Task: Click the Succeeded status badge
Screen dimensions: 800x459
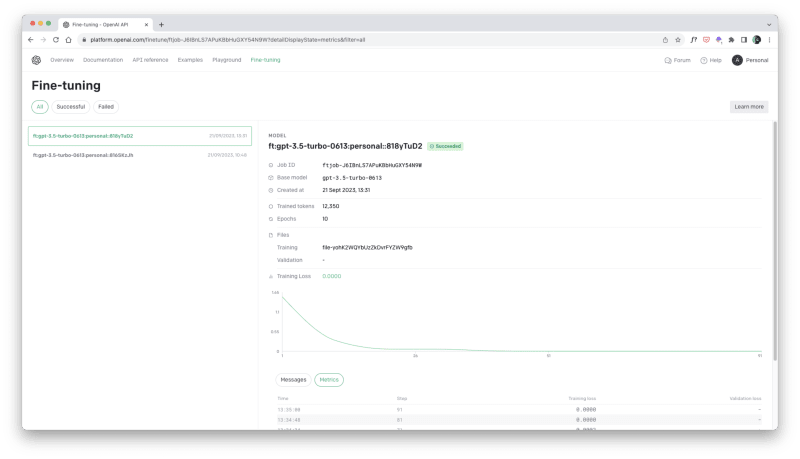Action: pyautogui.click(x=445, y=146)
